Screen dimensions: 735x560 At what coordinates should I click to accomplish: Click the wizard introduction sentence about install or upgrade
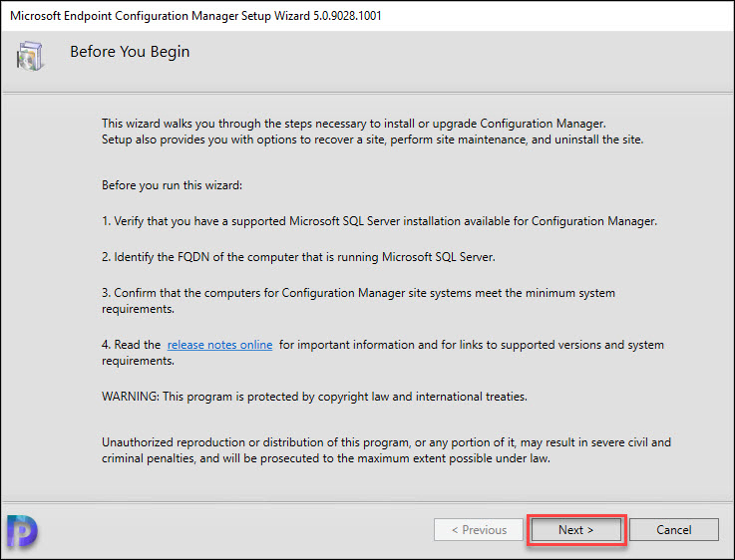354,124
